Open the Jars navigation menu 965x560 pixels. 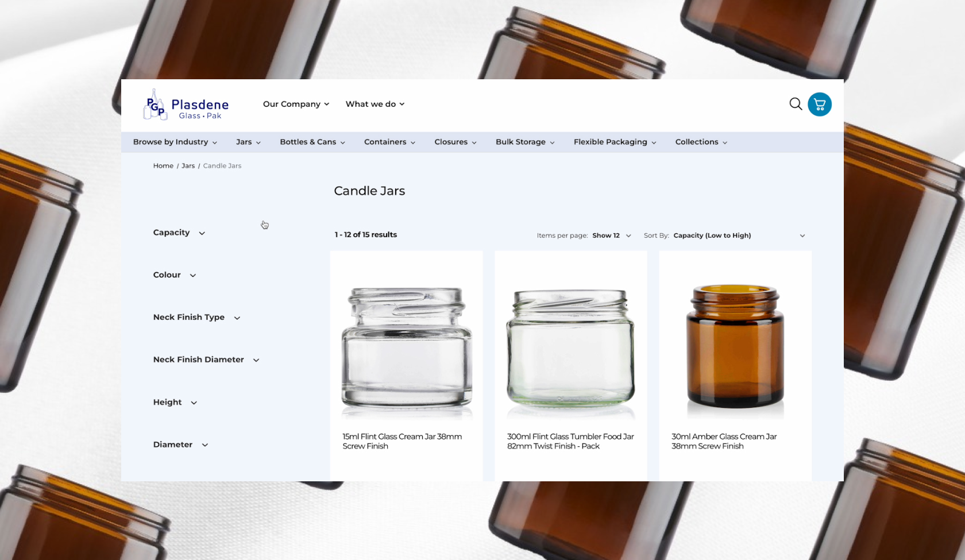click(248, 142)
